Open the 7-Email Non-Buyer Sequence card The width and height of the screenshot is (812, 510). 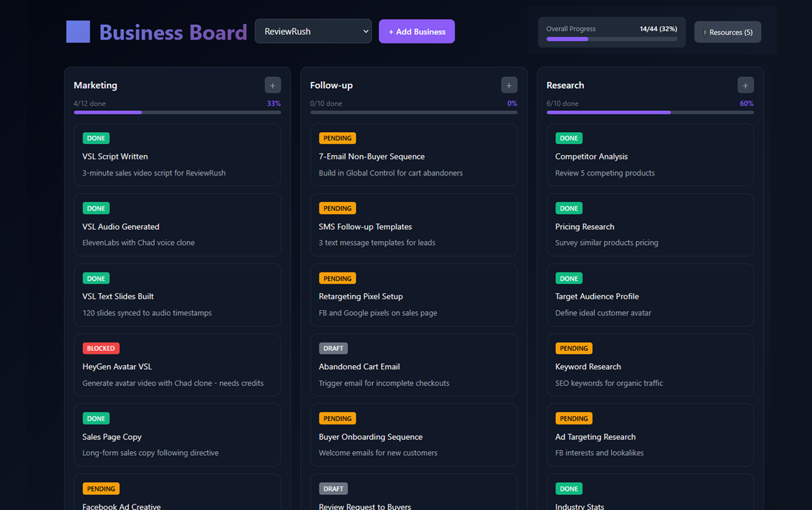[413, 157]
